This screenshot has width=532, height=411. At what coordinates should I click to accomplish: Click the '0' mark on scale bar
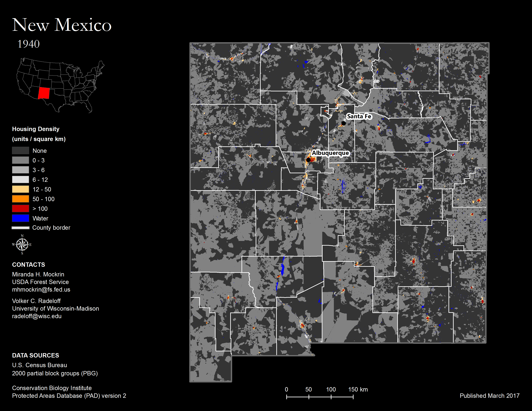[x=286, y=390]
